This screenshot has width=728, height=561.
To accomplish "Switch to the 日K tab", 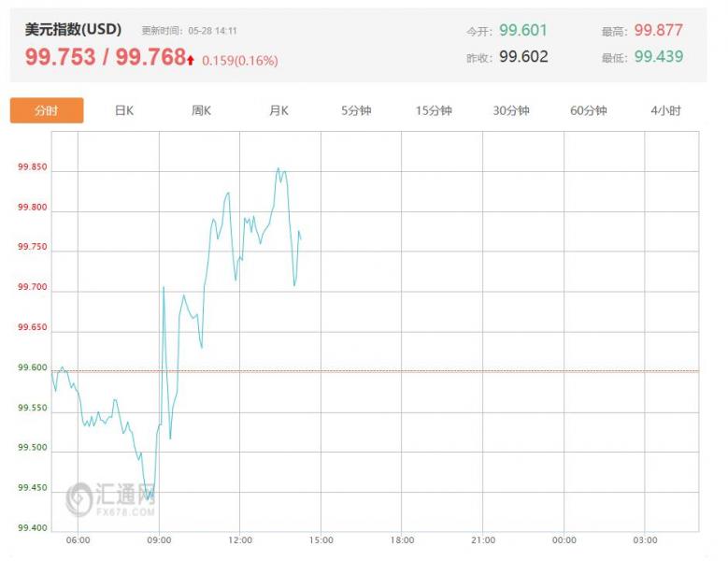I will click(x=124, y=110).
